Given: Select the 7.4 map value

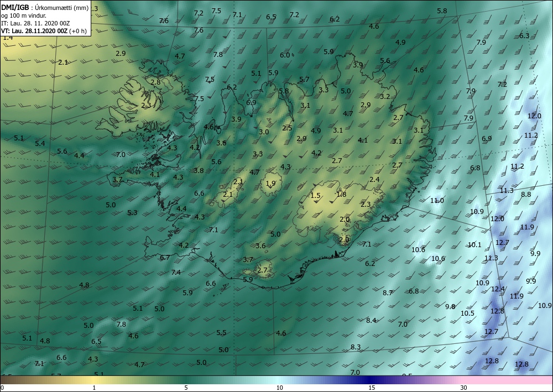Looking at the screenshot, I should (176, 272).
